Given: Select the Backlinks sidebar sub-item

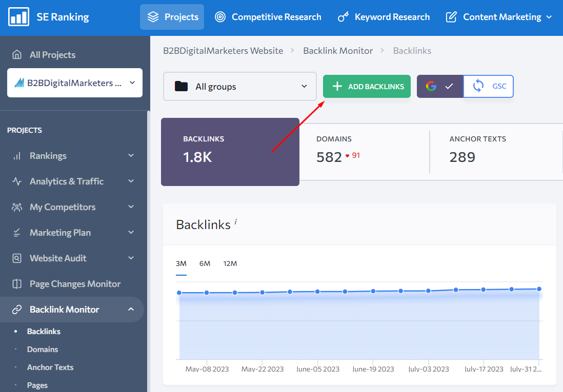Looking at the screenshot, I should pos(44,332).
